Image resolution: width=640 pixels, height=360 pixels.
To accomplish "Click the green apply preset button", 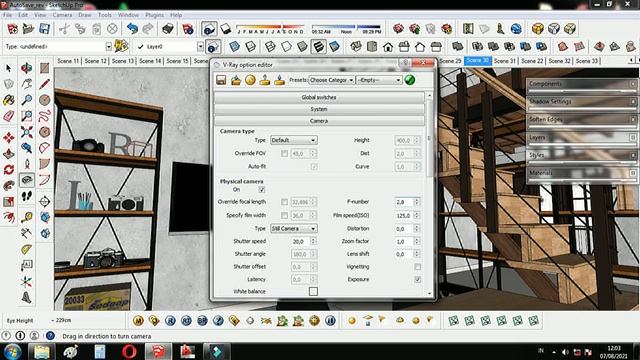I will point(410,80).
